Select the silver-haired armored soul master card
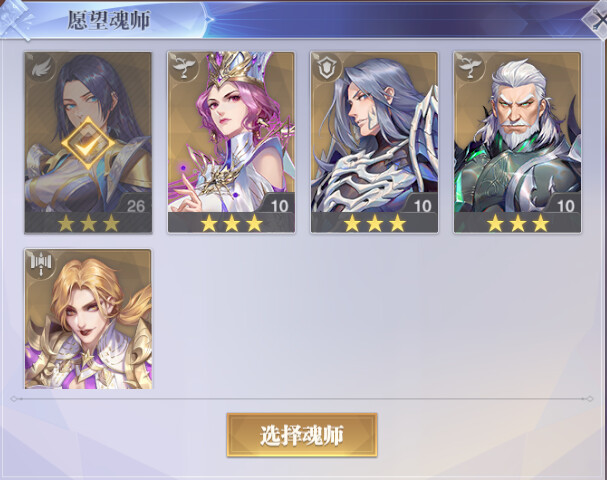Screen dimensions: 607x480 pyautogui.click(x=374, y=142)
